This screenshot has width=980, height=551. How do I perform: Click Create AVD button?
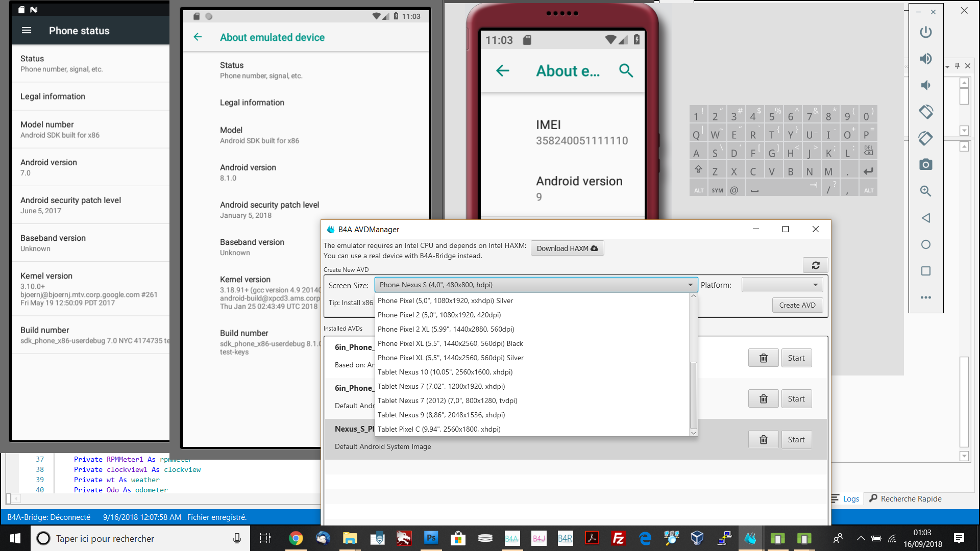(x=797, y=305)
